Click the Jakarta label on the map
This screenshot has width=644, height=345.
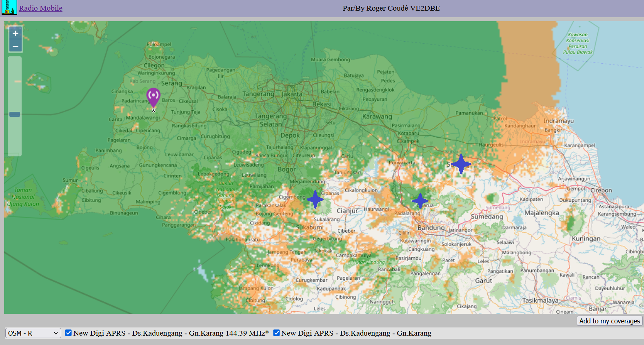292,94
